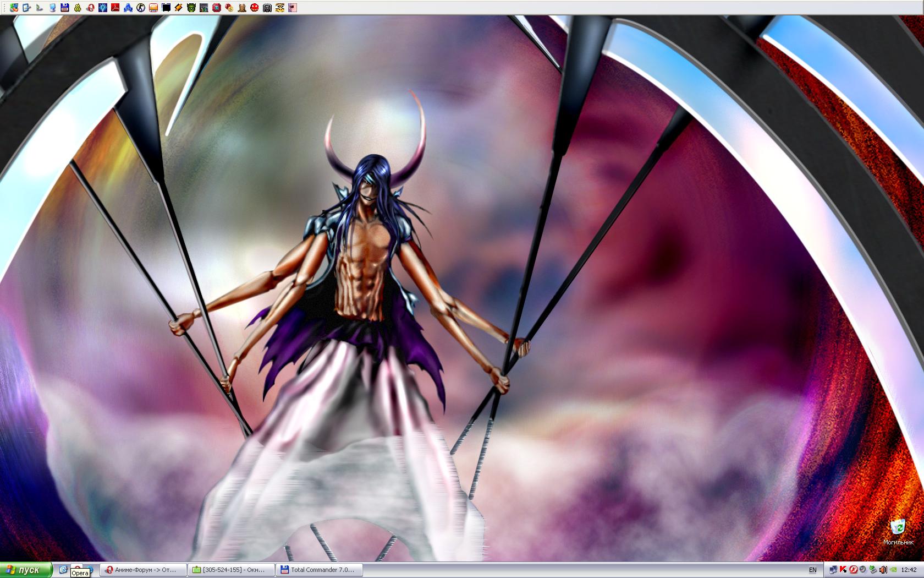This screenshot has height=578, width=924.
Task: Open the Winamp lightning bolt icon
Action: 178,8
